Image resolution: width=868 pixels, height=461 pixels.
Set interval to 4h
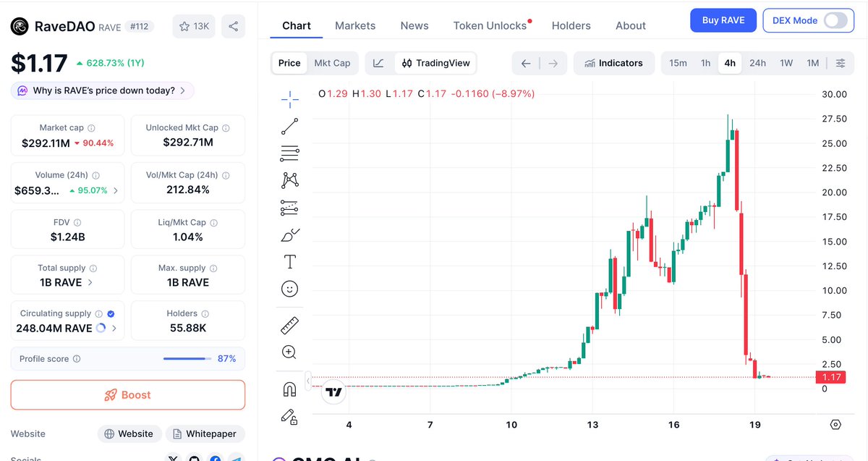click(730, 63)
